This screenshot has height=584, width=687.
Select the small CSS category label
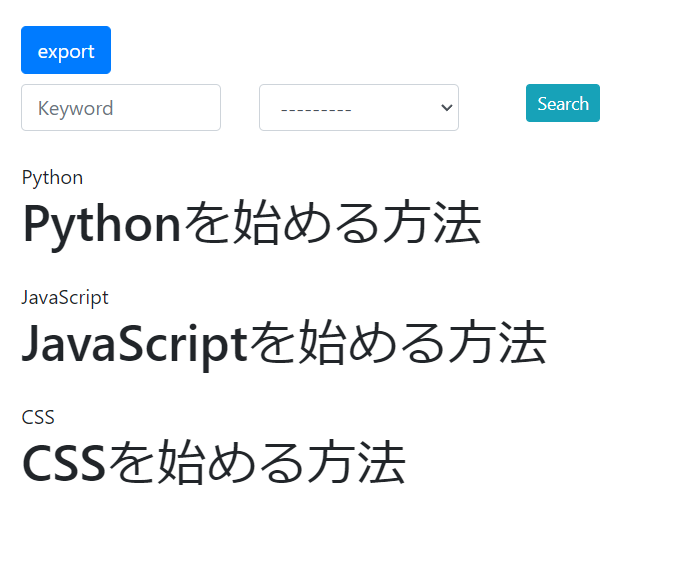click(38, 417)
